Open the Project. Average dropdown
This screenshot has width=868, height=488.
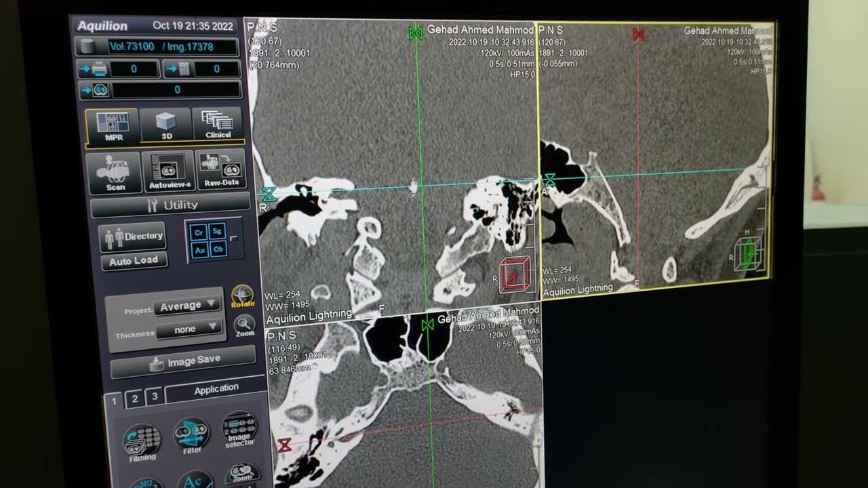(x=188, y=306)
